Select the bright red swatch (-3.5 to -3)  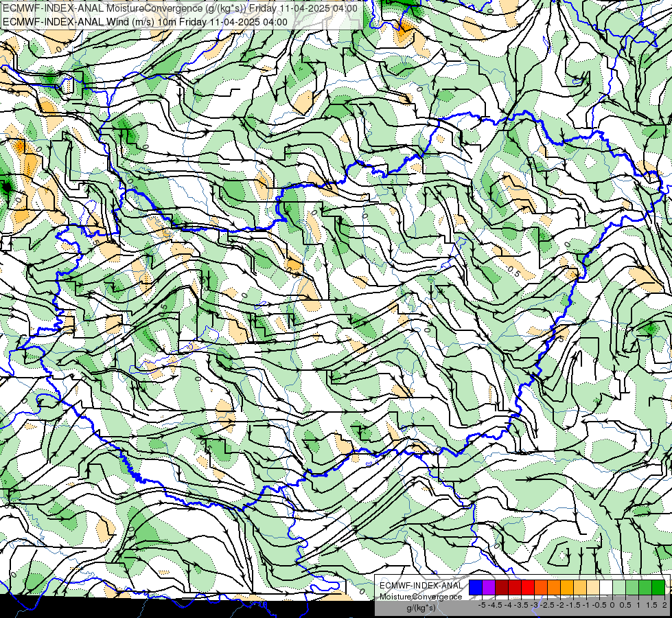528,588
